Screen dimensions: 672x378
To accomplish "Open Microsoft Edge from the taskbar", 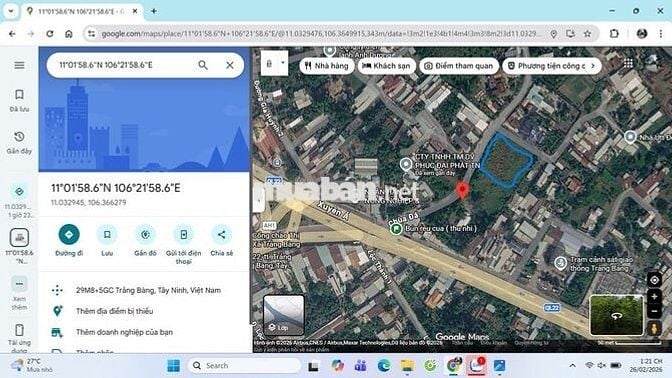I will (x=384, y=366).
